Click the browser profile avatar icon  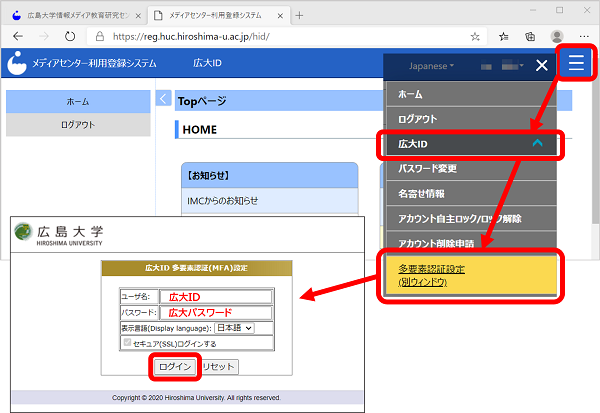[x=557, y=37]
